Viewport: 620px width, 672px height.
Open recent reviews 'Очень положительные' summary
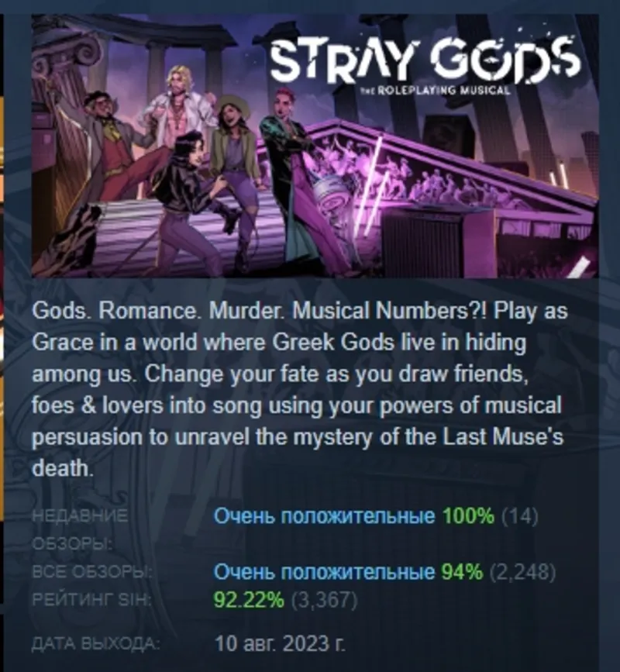pos(323,516)
